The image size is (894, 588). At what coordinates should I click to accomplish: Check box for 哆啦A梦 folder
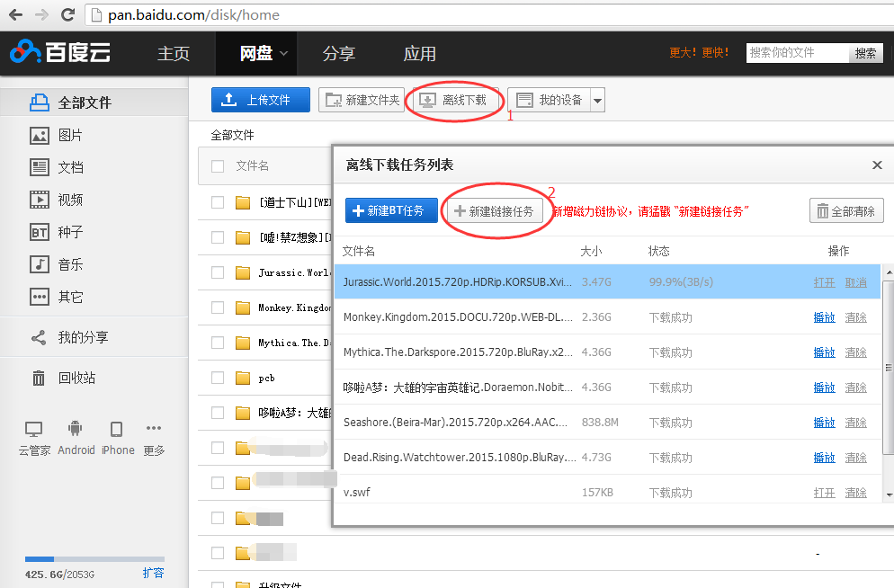(x=218, y=413)
